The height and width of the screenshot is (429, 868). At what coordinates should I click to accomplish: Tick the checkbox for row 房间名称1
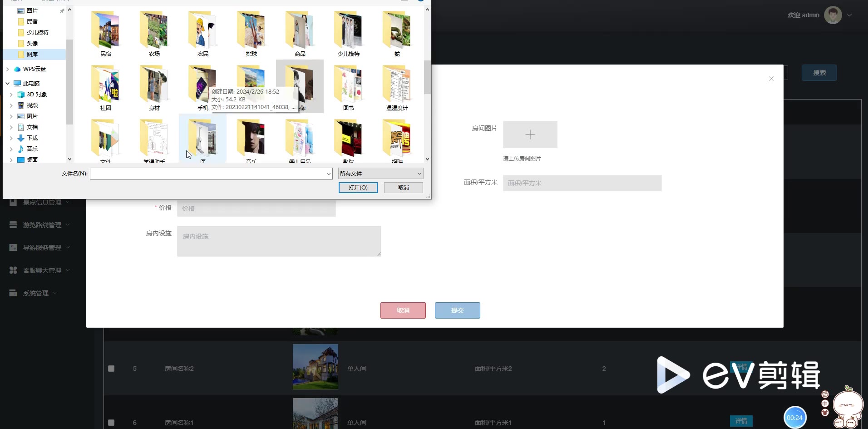coord(111,423)
